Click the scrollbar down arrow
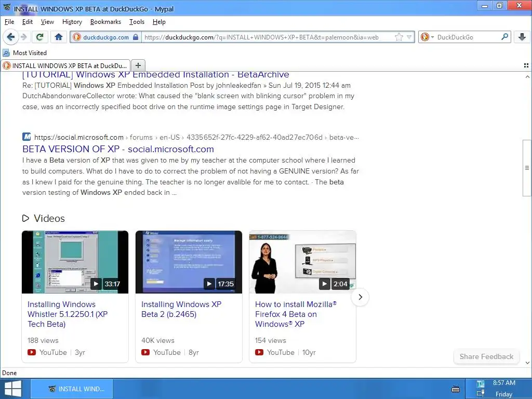The image size is (532, 399). pyautogui.click(x=527, y=363)
